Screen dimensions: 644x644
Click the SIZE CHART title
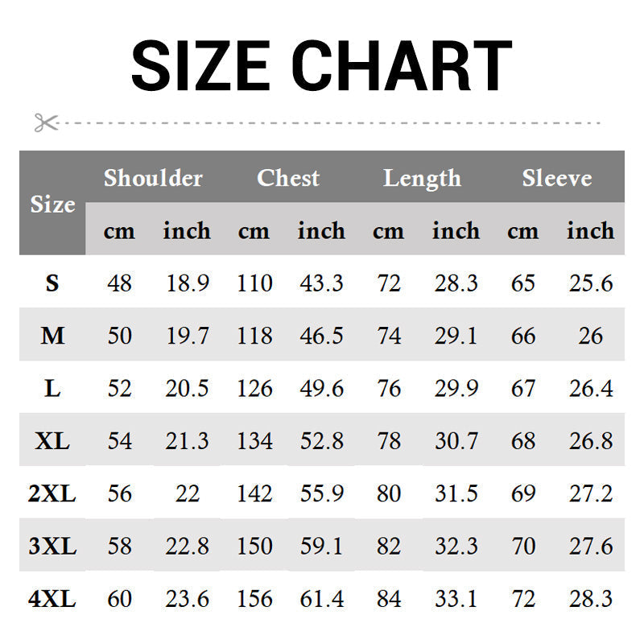coord(321,65)
